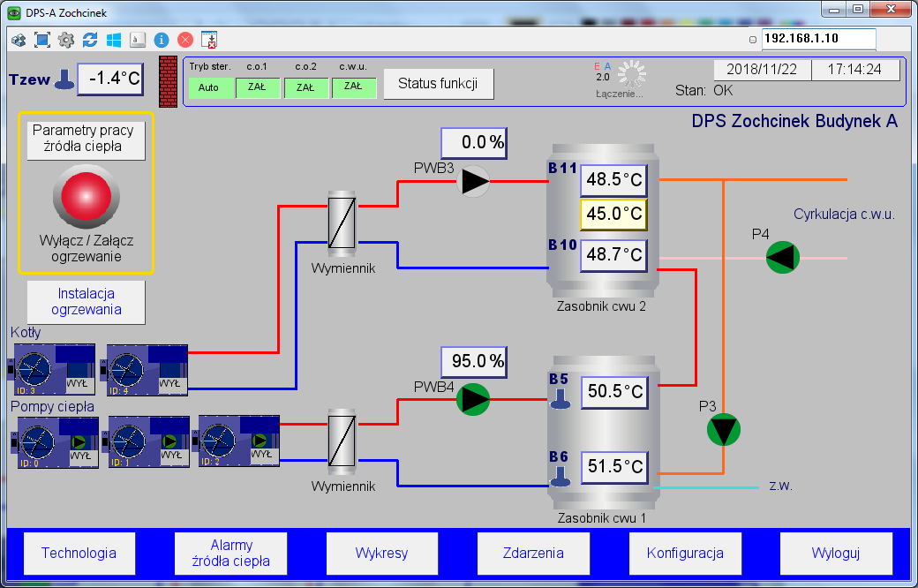Click the red circle X toolbar icon

click(185, 40)
